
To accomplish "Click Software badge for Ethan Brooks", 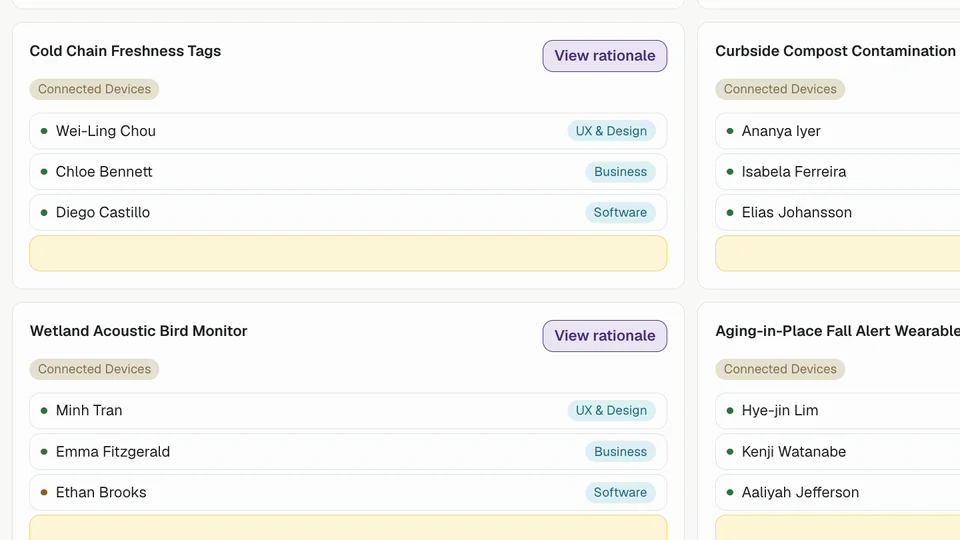I will click(x=620, y=492).
